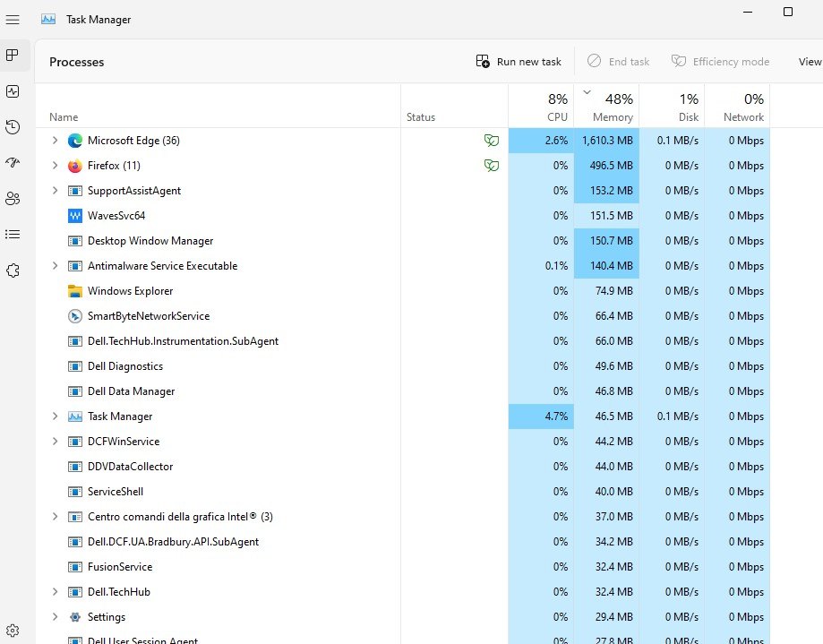
Task: Sort by the CPU column header
Action: 541,106
